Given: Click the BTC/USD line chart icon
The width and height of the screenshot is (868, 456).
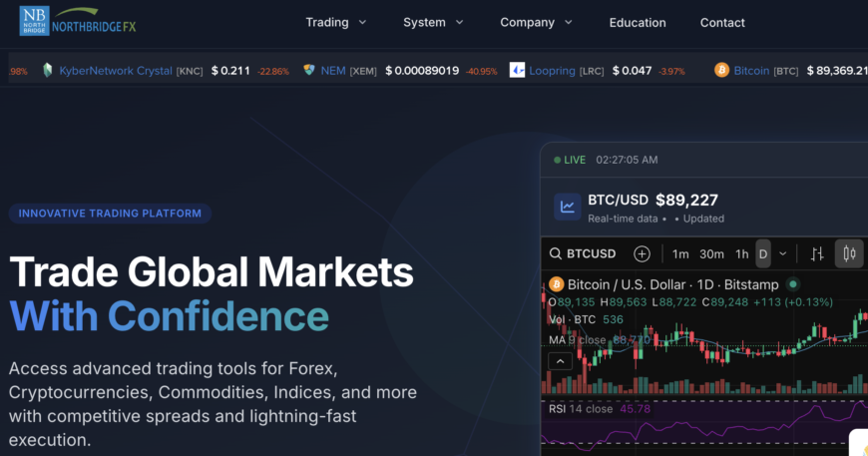Looking at the screenshot, I should point(568,208).
